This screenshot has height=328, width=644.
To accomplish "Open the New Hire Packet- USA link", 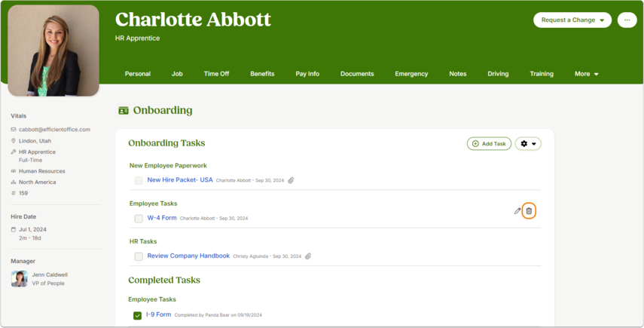I will [180, 180].
